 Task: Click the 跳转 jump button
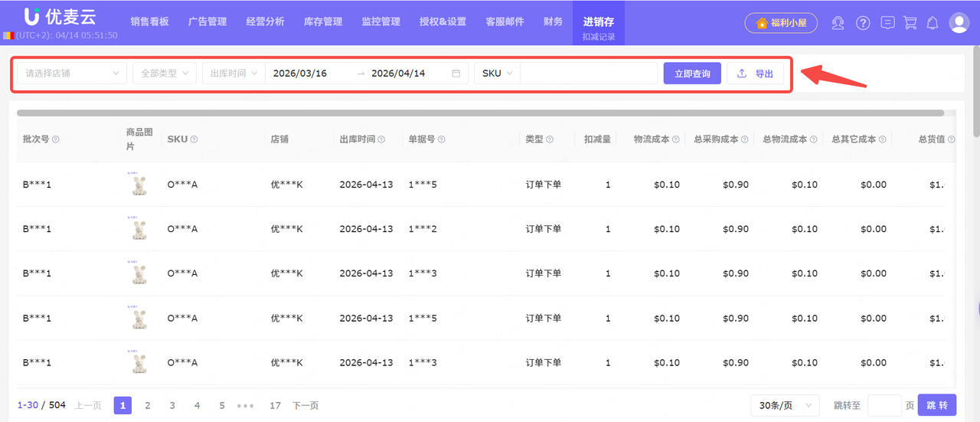937,405
